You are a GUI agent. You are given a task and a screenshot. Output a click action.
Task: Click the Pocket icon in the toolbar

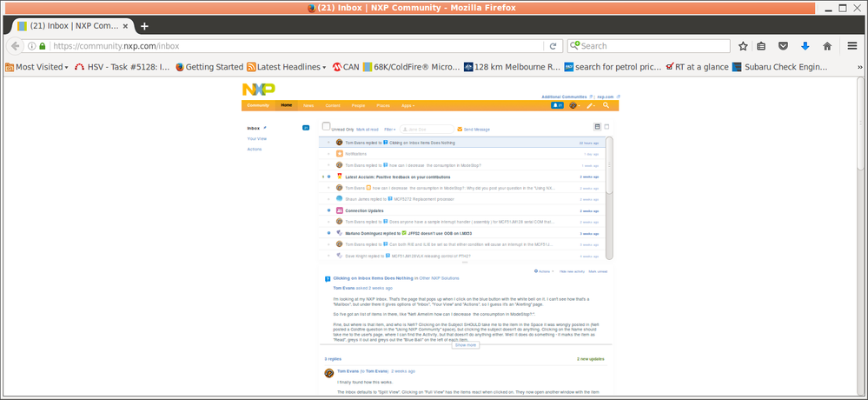(x=784, y=46)
